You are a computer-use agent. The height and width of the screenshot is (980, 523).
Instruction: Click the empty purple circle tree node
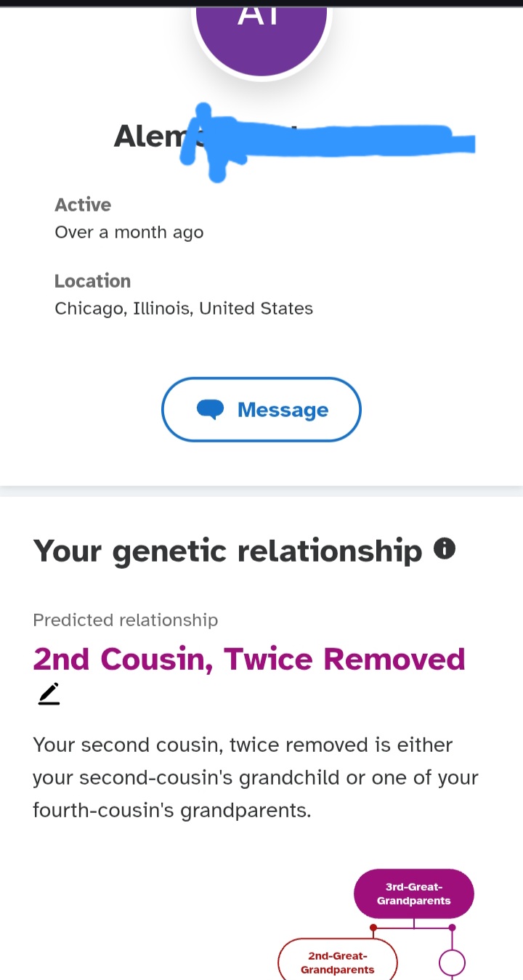pos(452,964)
